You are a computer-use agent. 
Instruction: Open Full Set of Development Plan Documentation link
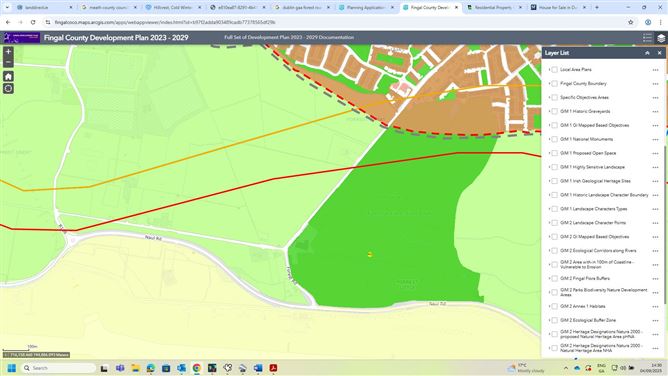(289, 37)
